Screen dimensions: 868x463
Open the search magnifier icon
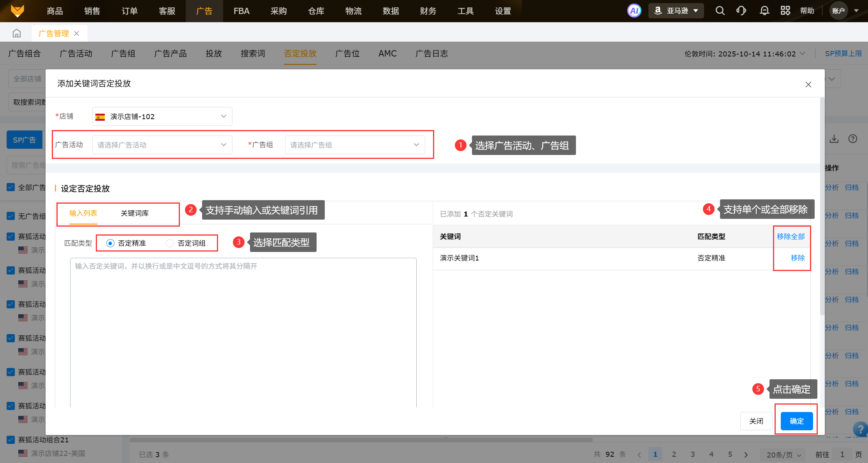pos(720,11)
